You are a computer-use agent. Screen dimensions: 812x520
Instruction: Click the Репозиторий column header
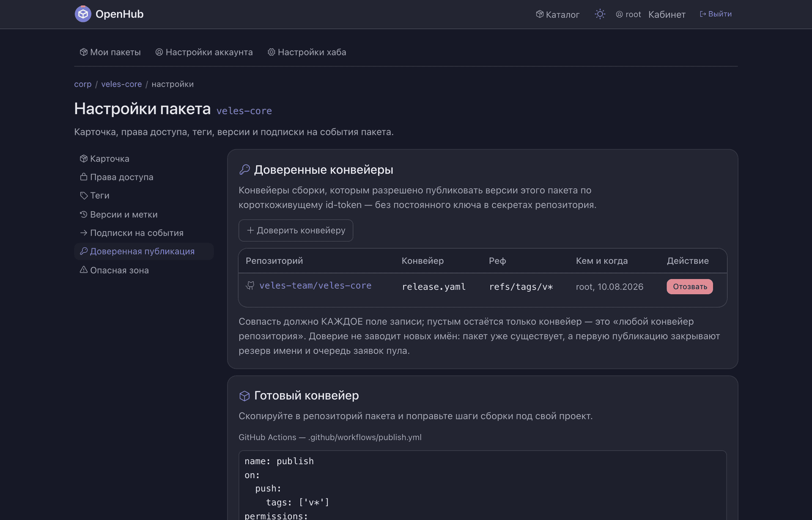(274, 261)
